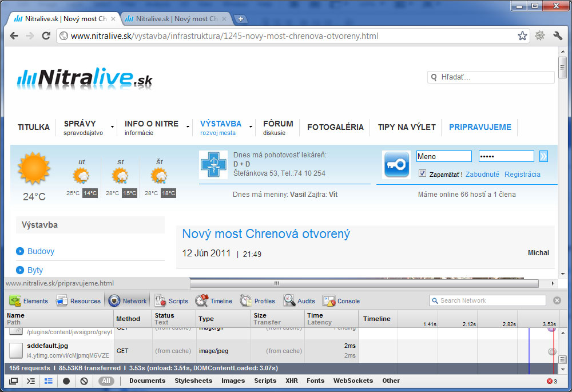Open the Profiles panel
The width and height of the screenshot is (572, 392).
258,301
